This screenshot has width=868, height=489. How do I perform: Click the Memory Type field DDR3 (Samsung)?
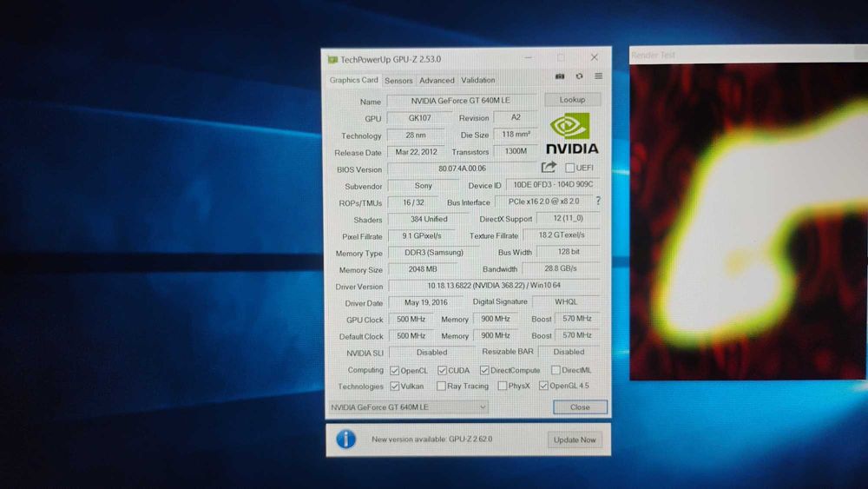[433, 253]
